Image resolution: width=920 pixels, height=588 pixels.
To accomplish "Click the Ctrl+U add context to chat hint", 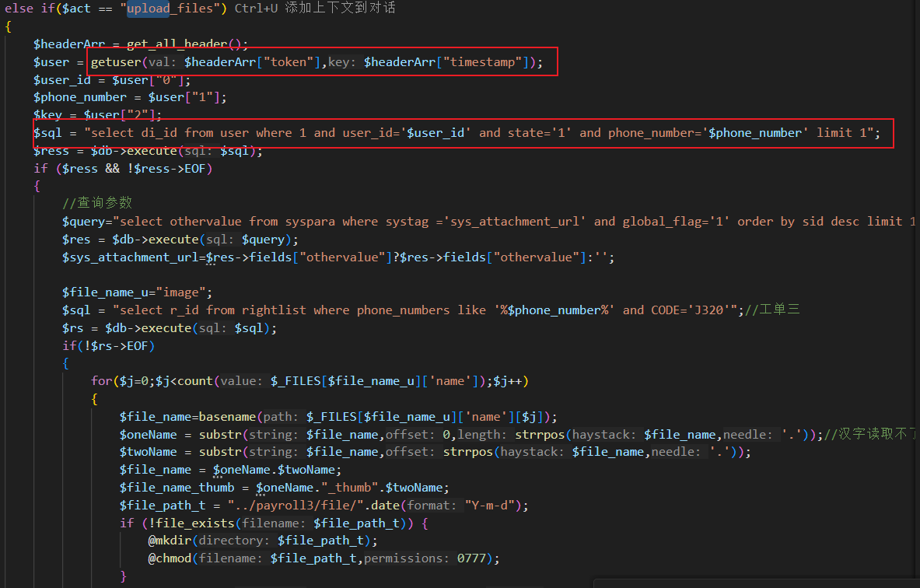I will 315,9.
